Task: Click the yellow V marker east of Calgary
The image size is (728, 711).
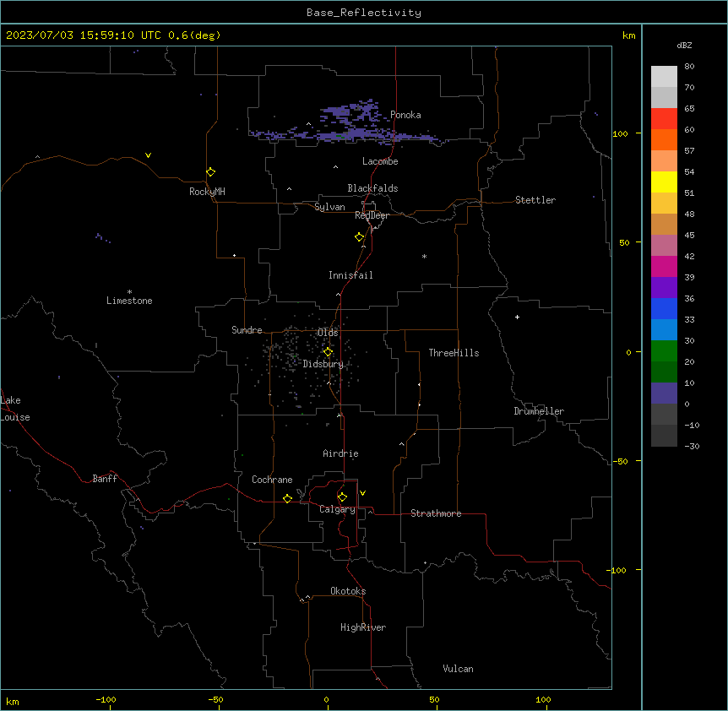Action: coord(362,493)
